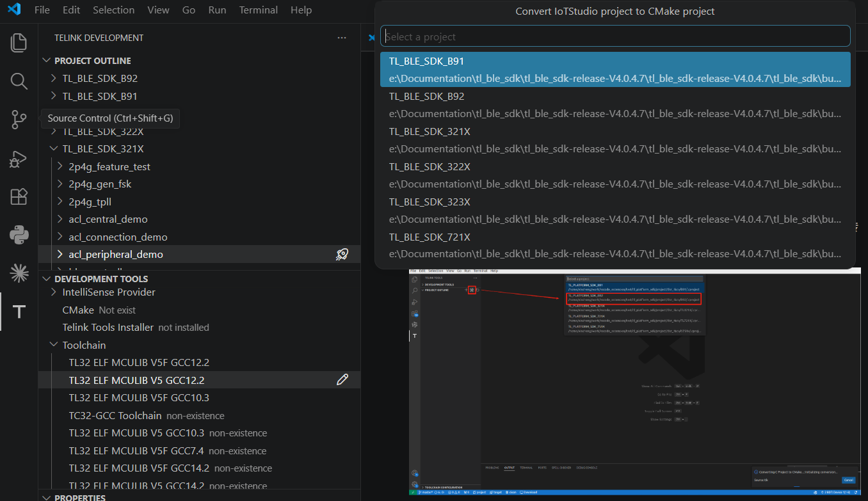Choose TL_BLE_SDK_321X in the project picker list
The width and height of the screenshot is (868, 501).
point(615,140)
